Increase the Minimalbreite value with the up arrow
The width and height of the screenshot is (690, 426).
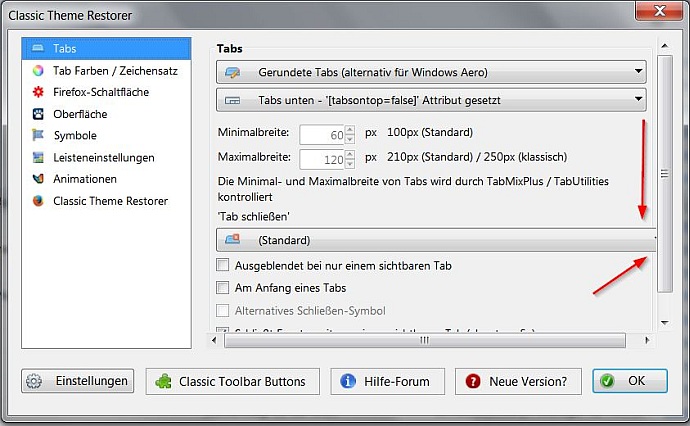point(350,130)
